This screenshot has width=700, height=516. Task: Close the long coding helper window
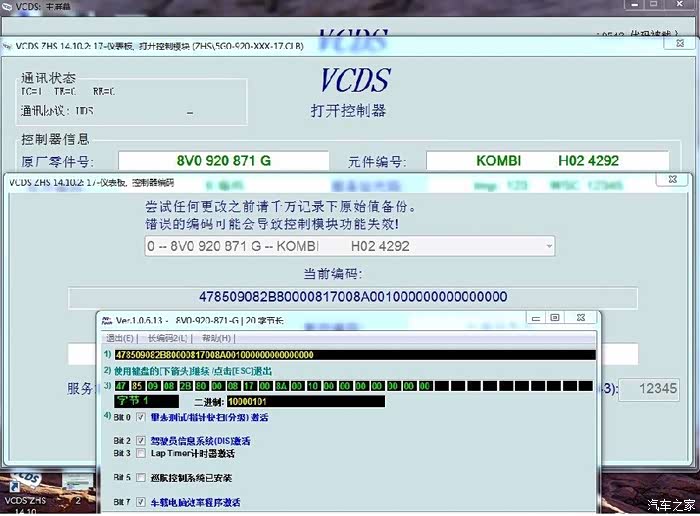(580, 318)
